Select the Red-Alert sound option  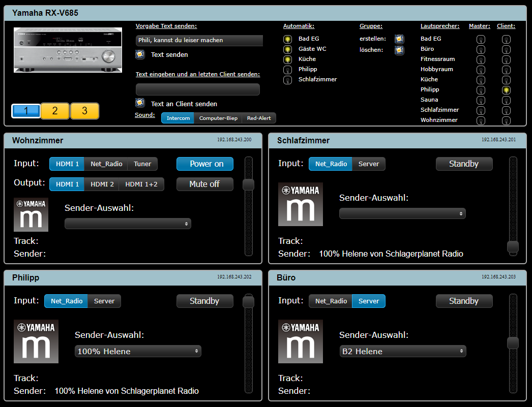click(x=259, y=118)
